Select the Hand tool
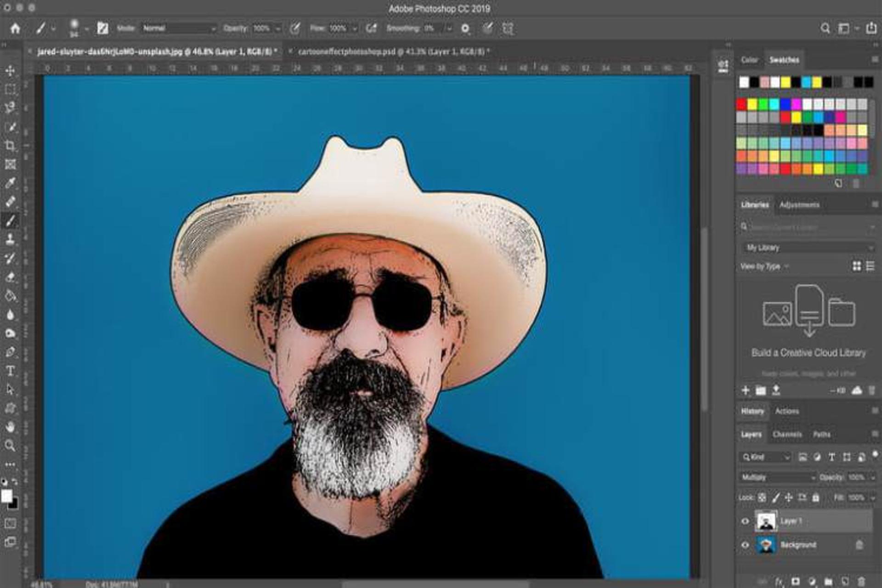 pyautogui.click(x=10, y=427)
